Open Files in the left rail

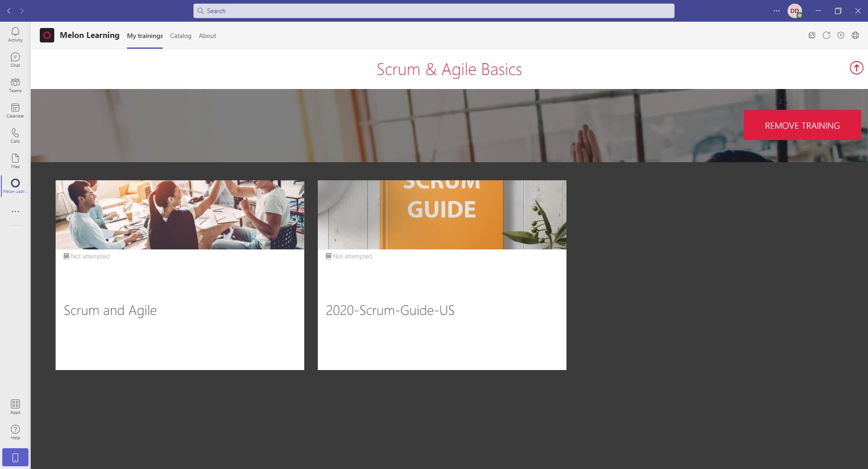(15, 161)
